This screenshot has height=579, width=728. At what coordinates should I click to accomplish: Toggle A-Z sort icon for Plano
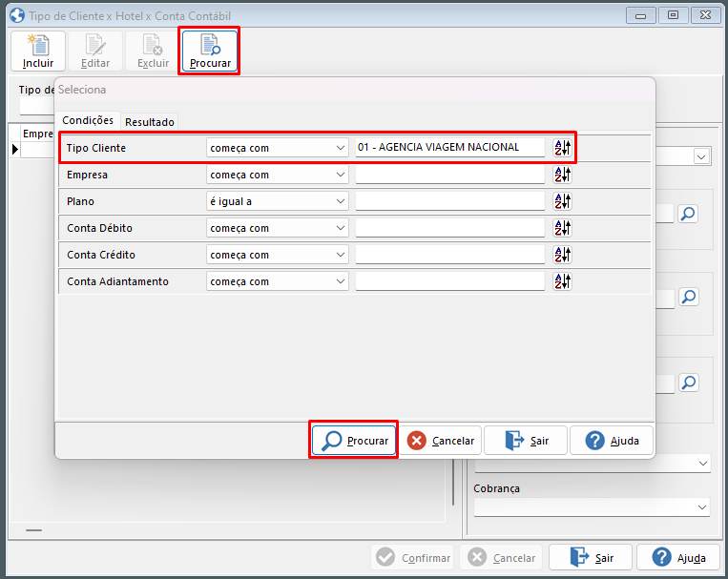point(562,201)
